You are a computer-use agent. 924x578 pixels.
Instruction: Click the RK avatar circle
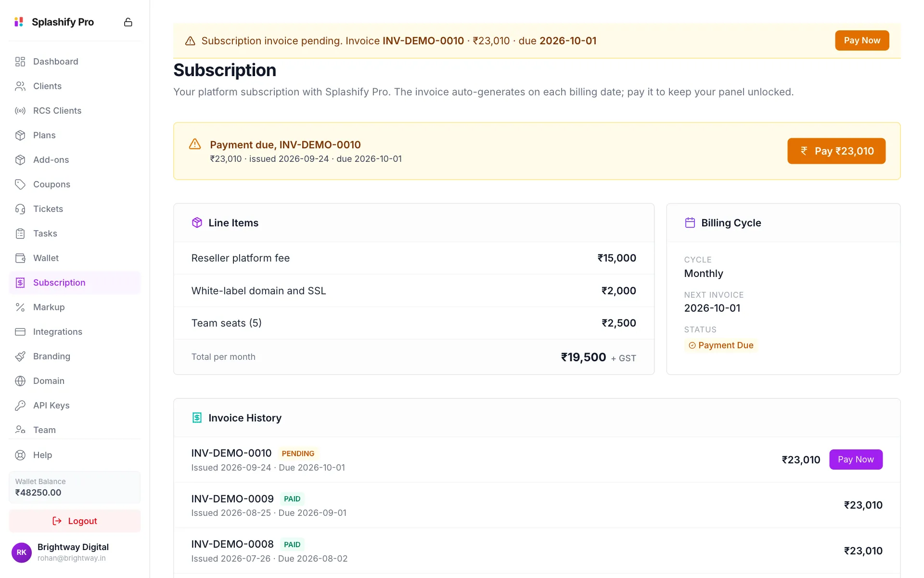point(22,552)
